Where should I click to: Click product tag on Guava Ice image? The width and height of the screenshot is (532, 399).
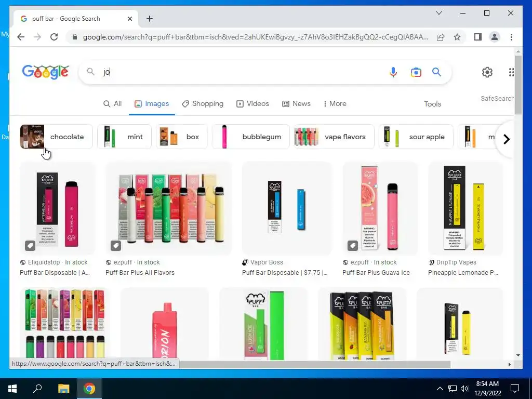click(x=353, y=245)
